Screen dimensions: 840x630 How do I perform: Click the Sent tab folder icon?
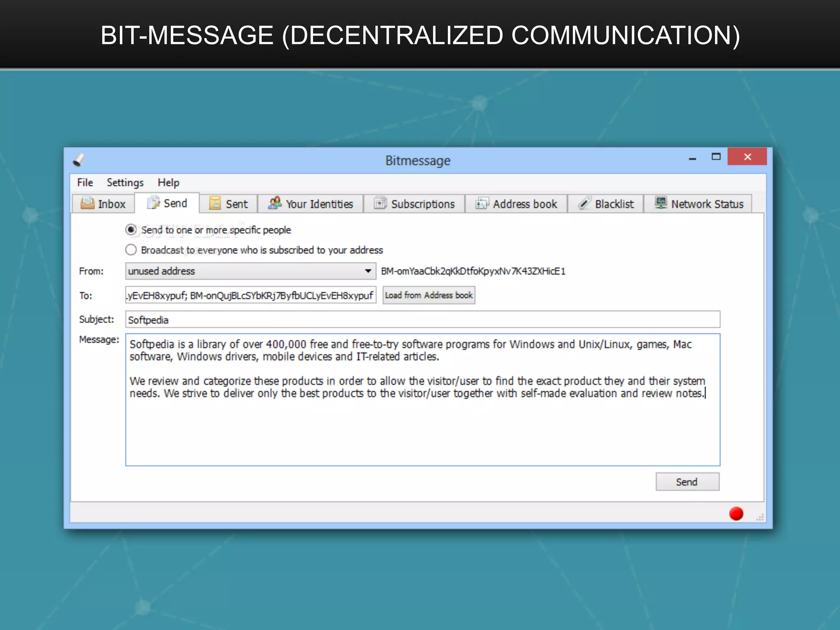click(215, 203)
